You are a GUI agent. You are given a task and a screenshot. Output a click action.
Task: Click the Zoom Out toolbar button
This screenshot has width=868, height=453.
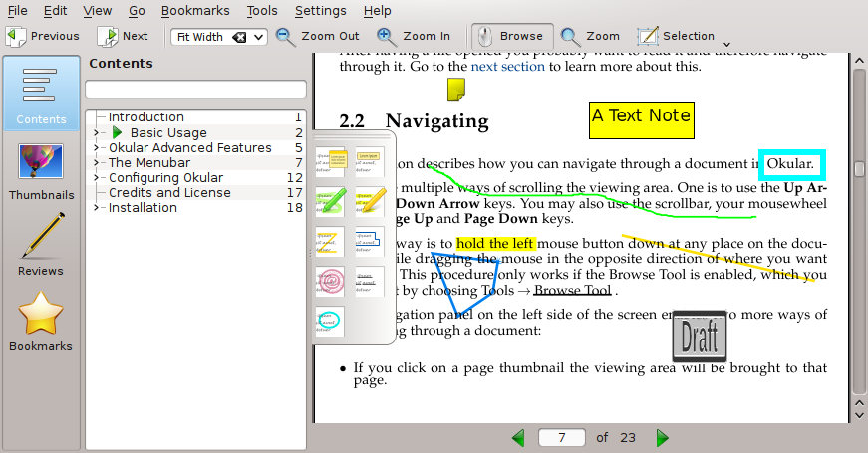[318, 36]
